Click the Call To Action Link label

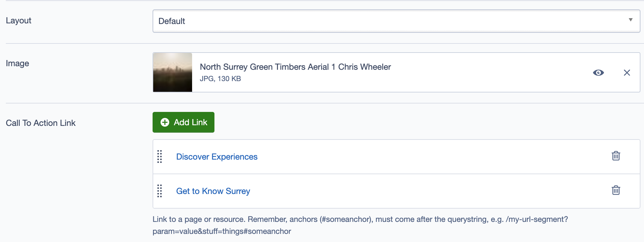40,123
